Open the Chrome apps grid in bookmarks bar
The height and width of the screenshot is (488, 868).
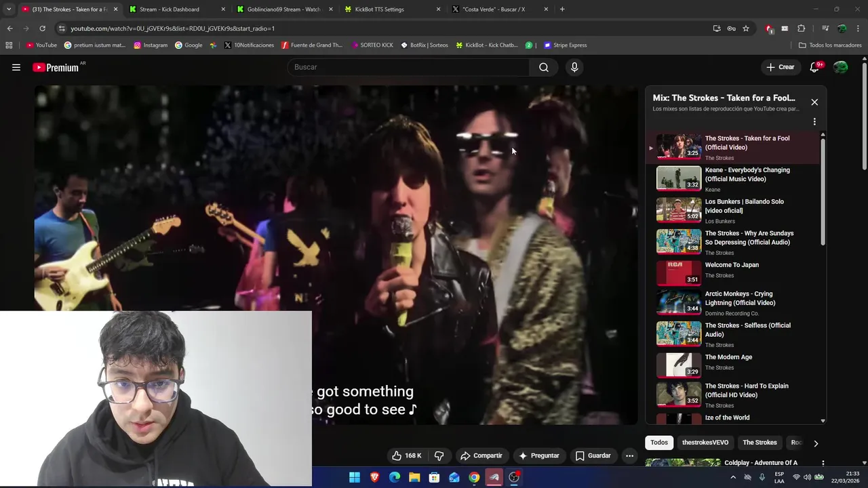(x=9, y=45)
